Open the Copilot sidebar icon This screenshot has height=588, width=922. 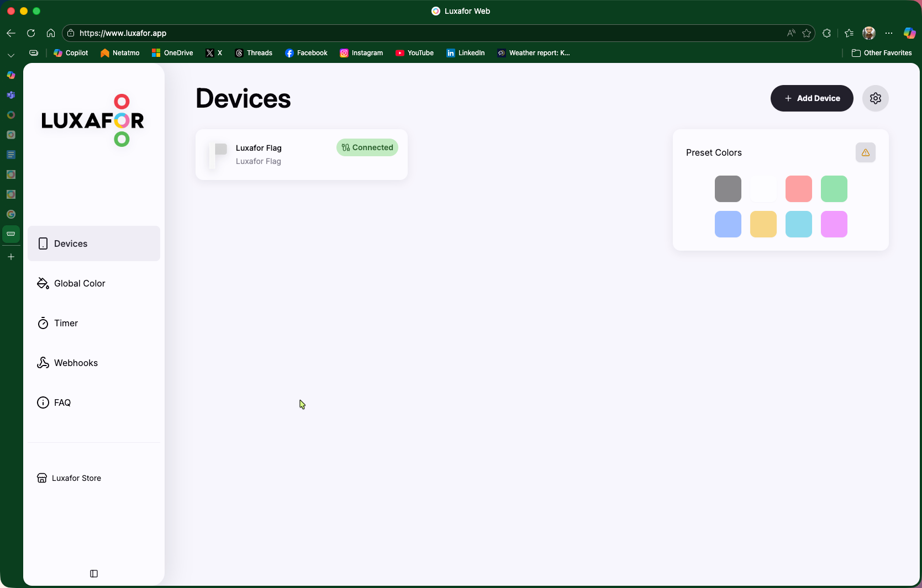point(909,33)
